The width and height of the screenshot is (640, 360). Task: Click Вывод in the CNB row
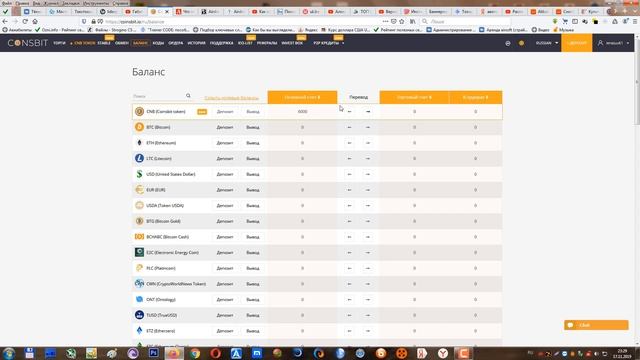253,111
